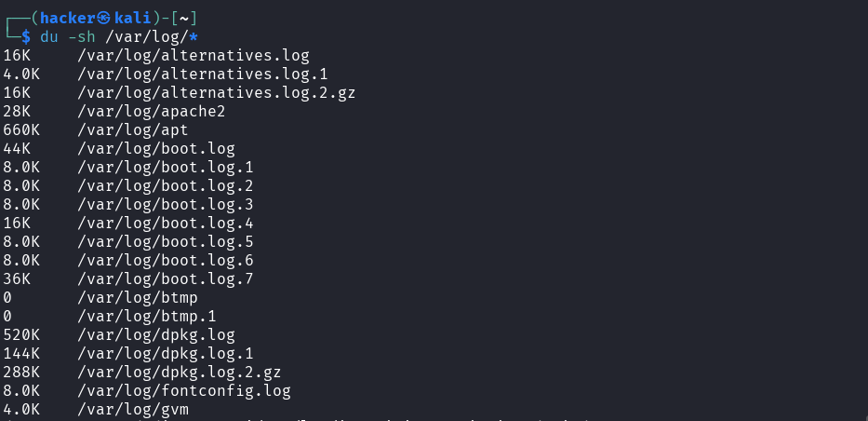Click the /var/log/boot.log.7 line

(166, 279)
